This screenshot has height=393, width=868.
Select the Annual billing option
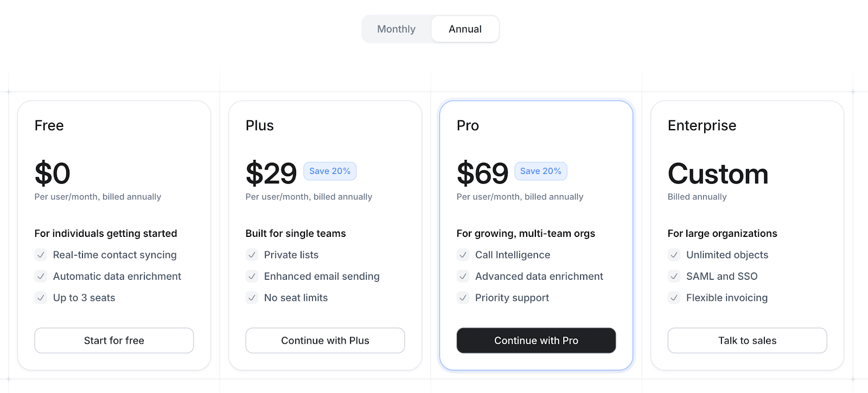pos(464,29)
